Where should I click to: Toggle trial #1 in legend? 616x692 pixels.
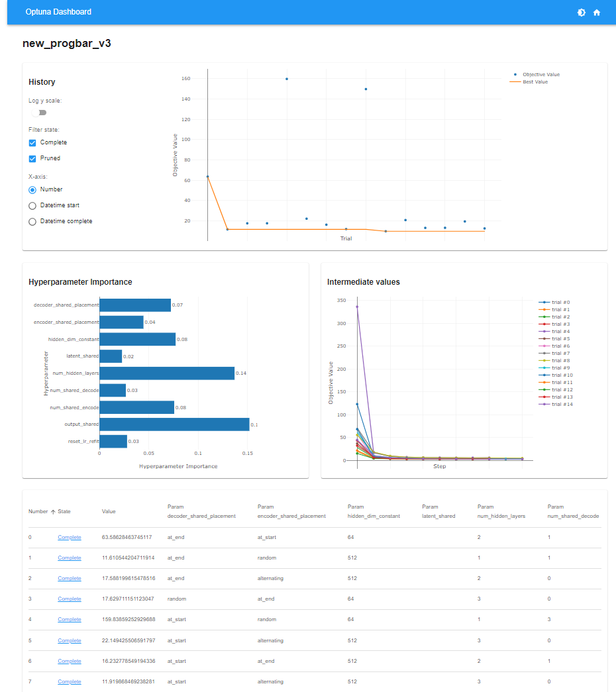554,309
